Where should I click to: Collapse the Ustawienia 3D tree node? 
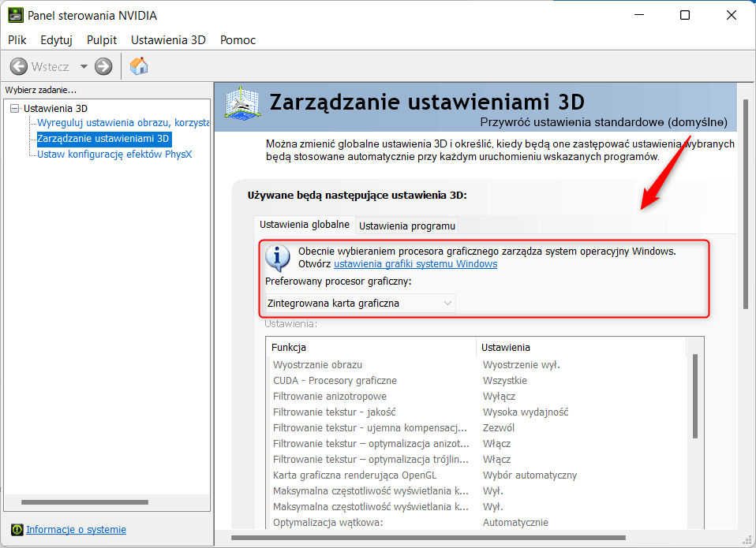click(x=14, y=108)
